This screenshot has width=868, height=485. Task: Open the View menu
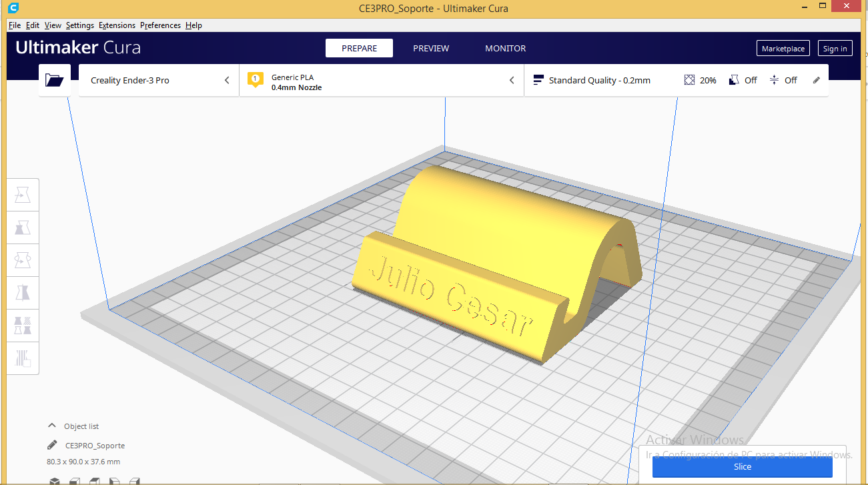pyautogui.click(x=53, y=25)
